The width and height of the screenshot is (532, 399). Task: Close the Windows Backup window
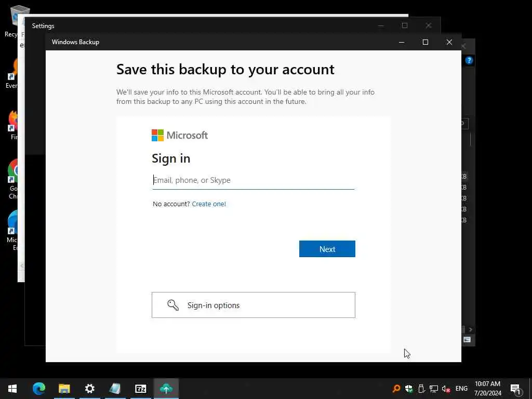(x=449, y=42)
